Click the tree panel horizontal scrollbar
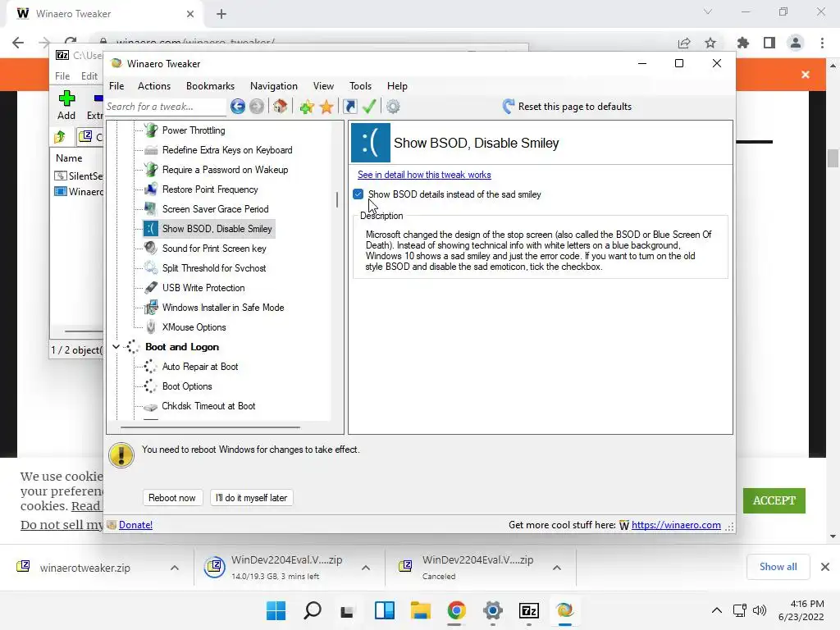This screenshot has height=630, width=840. (210, 427)
